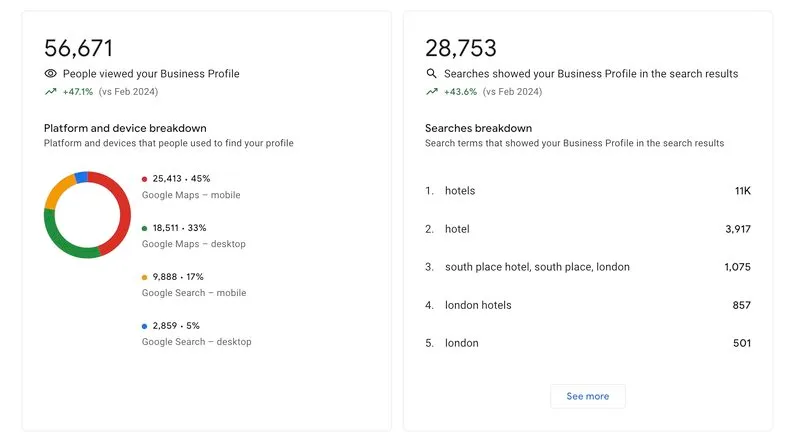Click the eye icon beside profile views
The image size is (800, 439).
(x=50, y=74)
